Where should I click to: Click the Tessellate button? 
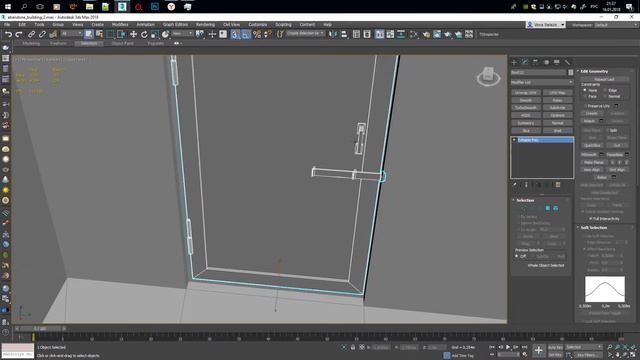click(614, 155)
